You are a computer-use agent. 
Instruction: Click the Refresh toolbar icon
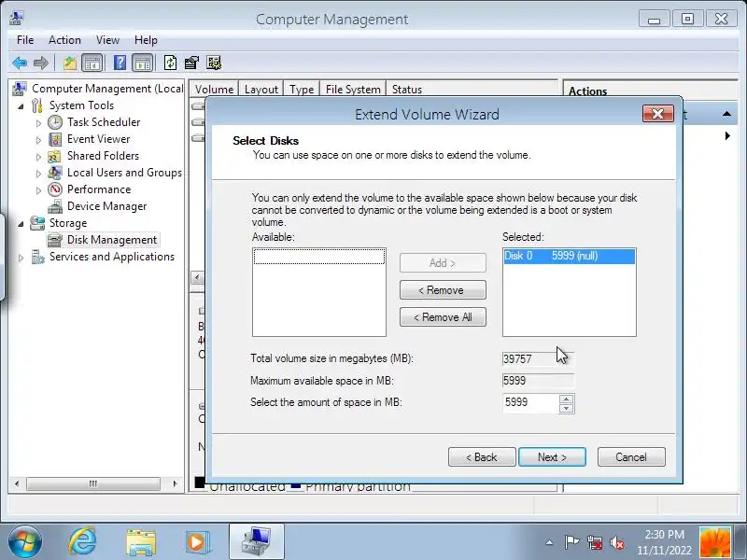(x=170, y=63)
